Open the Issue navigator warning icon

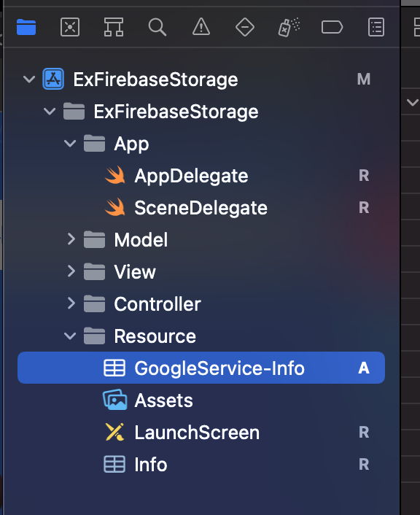[201, 27]
